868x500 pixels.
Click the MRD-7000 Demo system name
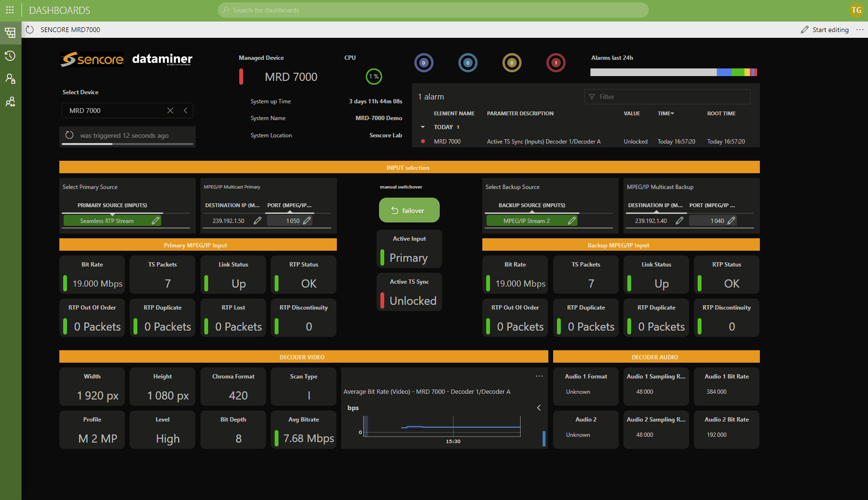pos(378,118)
